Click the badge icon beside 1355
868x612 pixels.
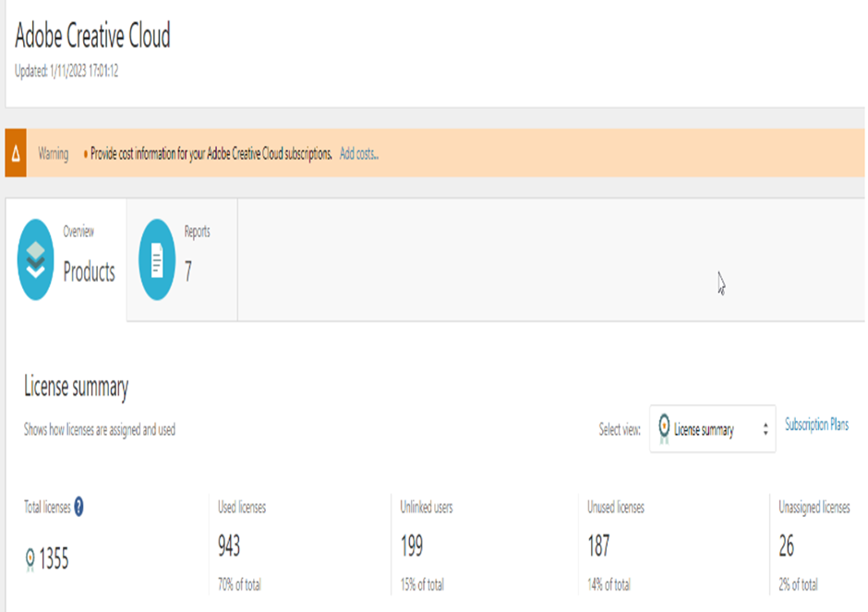(30, 558)
